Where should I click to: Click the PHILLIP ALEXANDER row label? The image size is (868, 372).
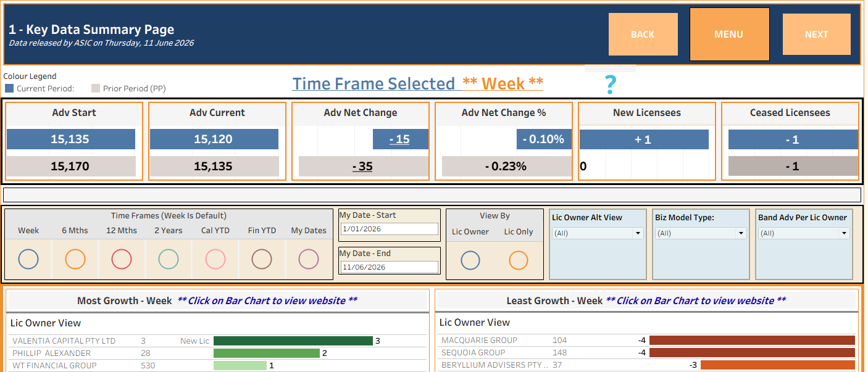coord(52,353)
